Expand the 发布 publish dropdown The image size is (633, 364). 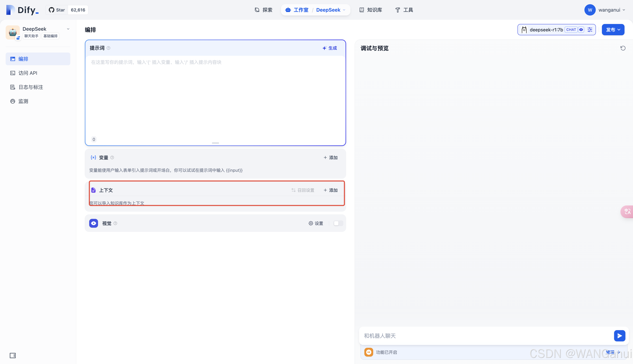coord(613,30)
